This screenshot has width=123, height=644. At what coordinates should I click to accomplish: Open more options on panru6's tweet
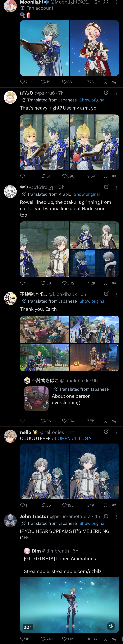tap(117, 93)
